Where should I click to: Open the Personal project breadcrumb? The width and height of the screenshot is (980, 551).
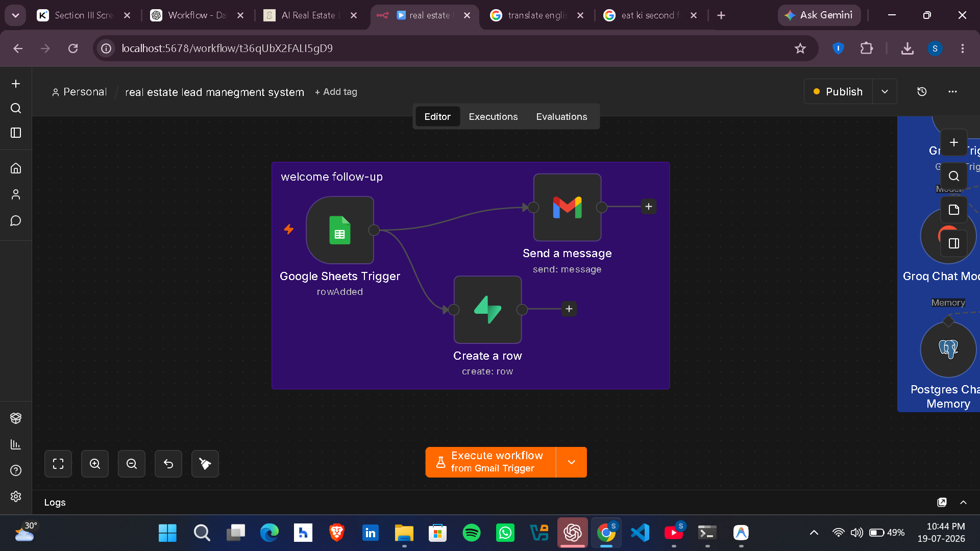pyautogui.click(x=80, y=92)
